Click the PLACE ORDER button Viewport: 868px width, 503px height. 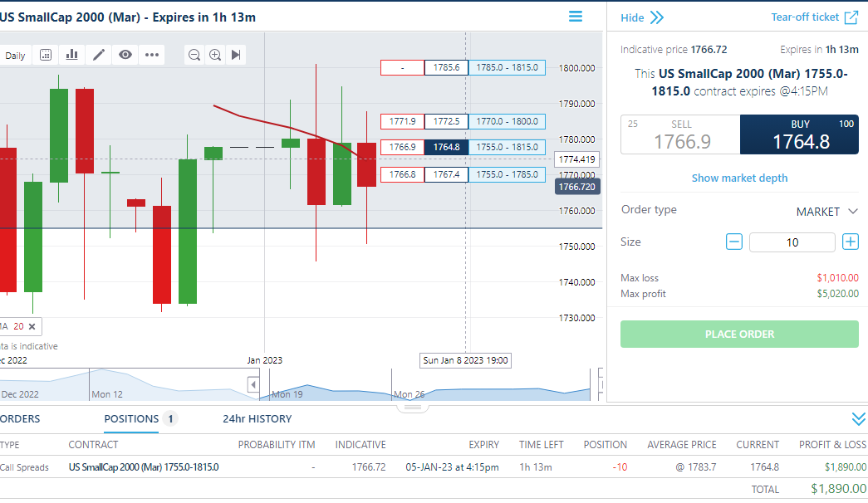[739, 335]
